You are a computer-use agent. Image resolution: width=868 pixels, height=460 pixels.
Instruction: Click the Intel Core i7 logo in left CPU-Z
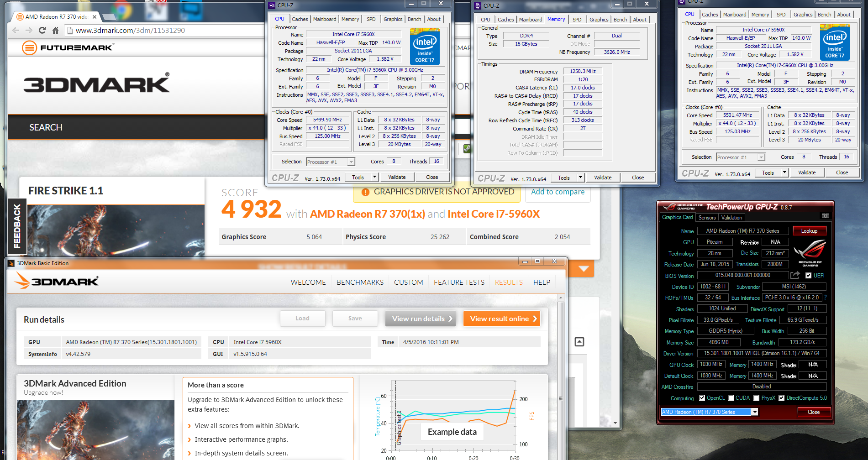point(425,46)
